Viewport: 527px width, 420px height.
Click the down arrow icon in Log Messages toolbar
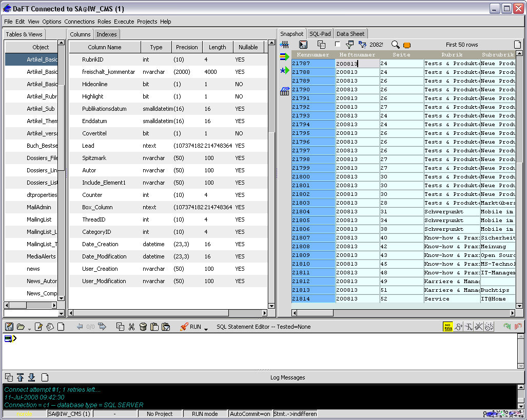click(32, 377)
